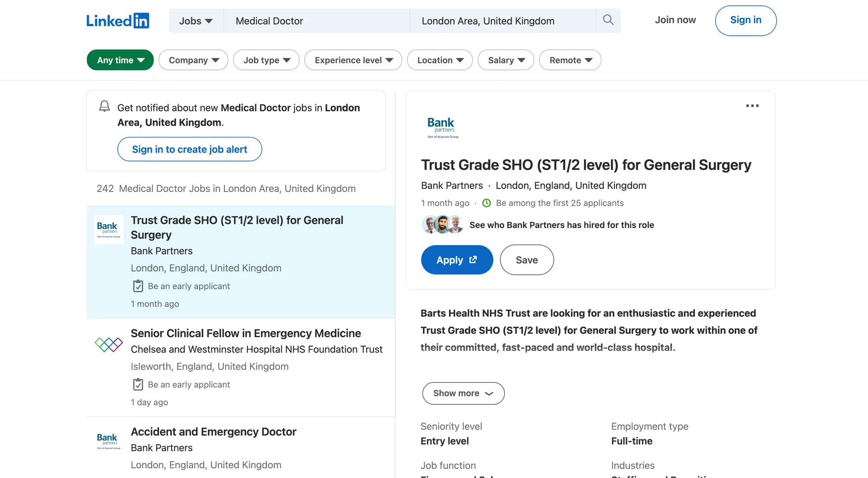868x478 pixels.
Task: Click the 242 Medical Doctor Jobs count text
Action: 226,189
